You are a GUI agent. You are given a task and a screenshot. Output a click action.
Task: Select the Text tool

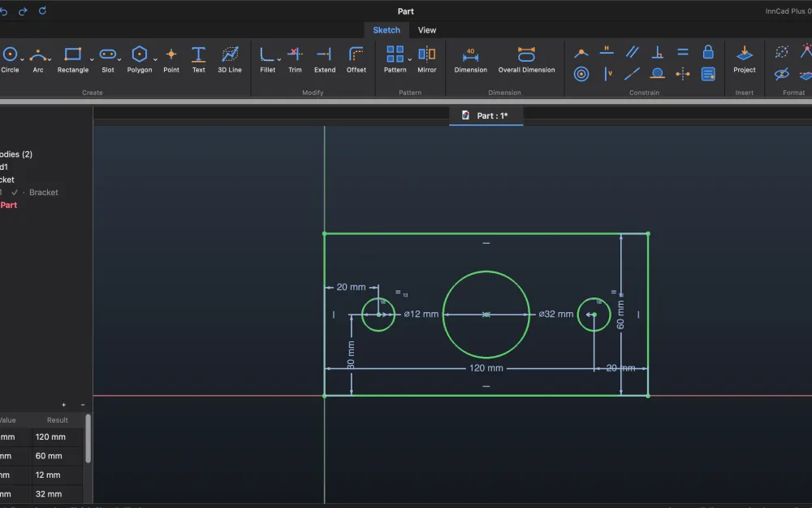tap(198, 59)
